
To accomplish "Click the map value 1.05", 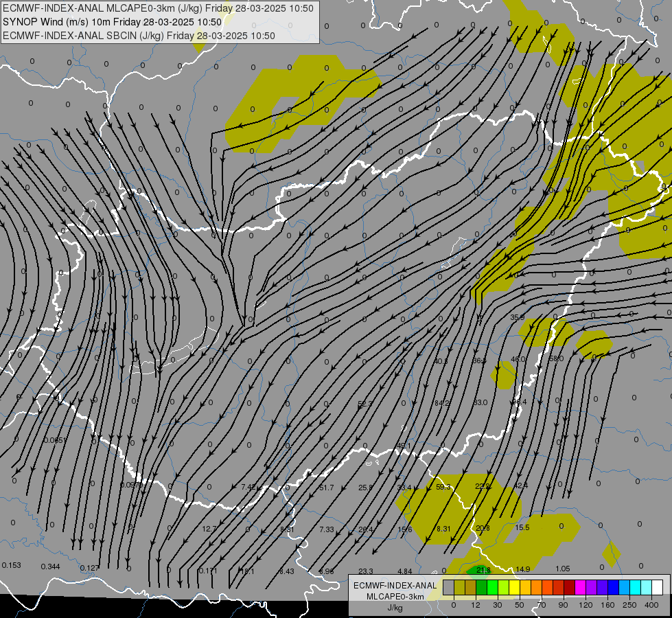I will pyautogui.click(x=562, y=569).
